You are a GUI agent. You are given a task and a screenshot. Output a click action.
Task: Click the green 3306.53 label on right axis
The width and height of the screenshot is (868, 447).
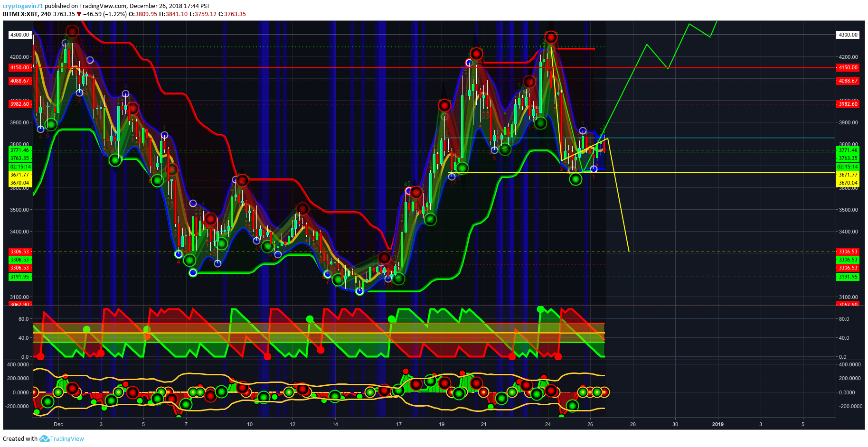point(848,260)
